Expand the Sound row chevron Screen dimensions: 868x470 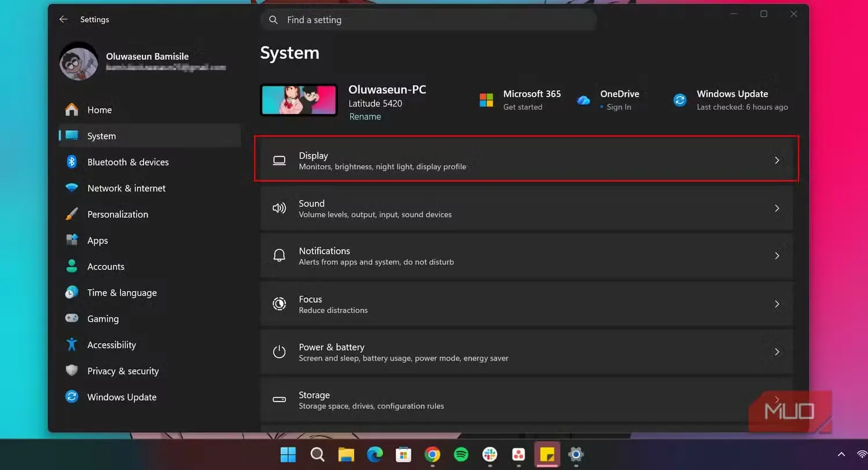(777, 208)
